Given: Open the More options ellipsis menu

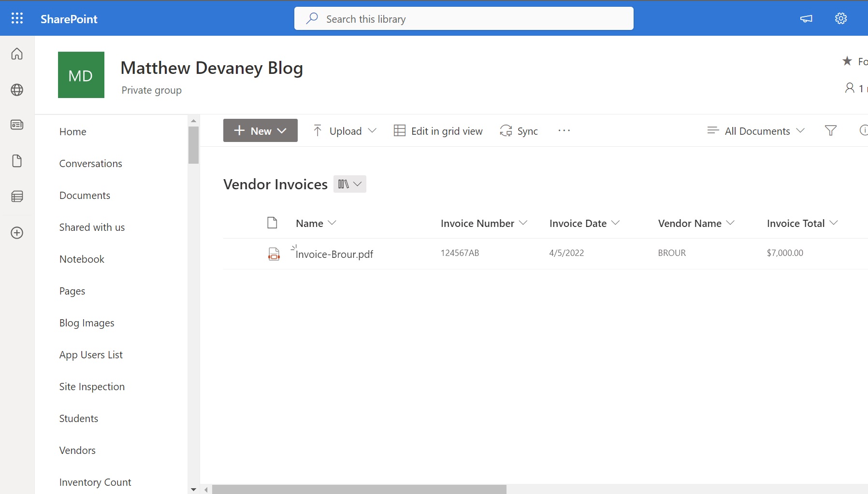Looking at the screenshot, I should coord(564,130).
